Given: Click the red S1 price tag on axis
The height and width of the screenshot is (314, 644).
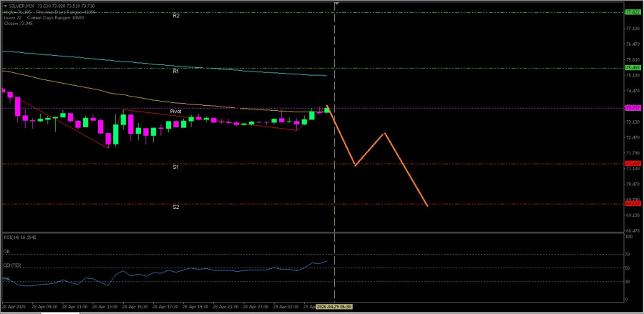Looking at the screenshot, I should click(x=632, y=164).
